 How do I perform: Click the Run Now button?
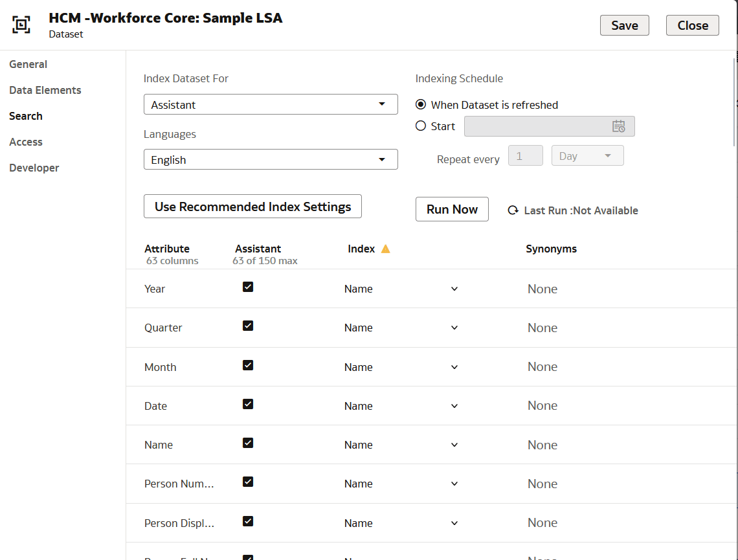[452, 209]
